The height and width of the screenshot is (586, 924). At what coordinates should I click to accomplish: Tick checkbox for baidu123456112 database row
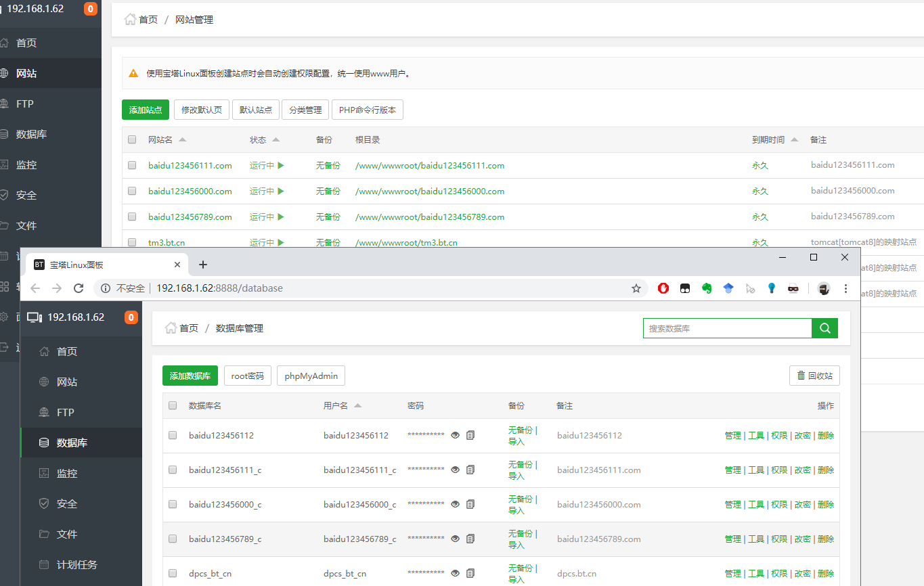173,435
